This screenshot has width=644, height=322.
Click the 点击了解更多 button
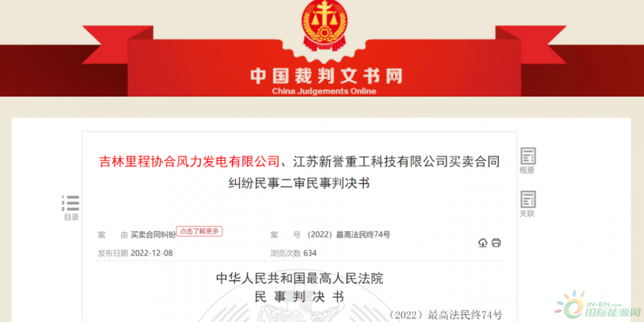(199, 231)
